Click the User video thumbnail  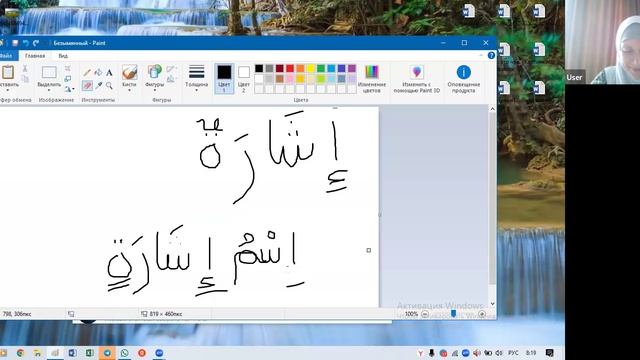click(x=602, y=42)
